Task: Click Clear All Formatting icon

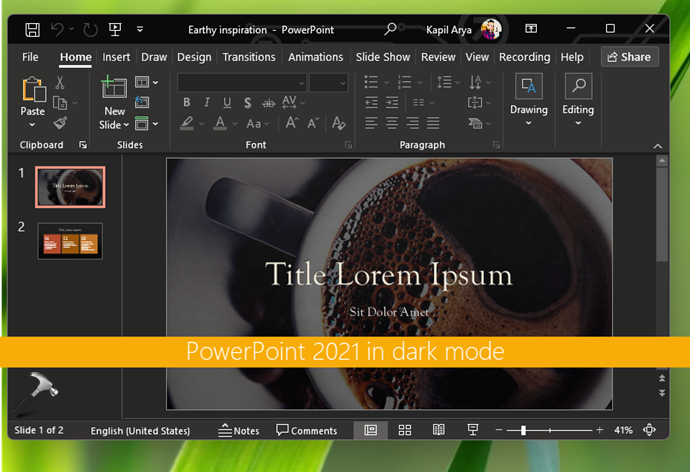Action: (x=338, y=123)
